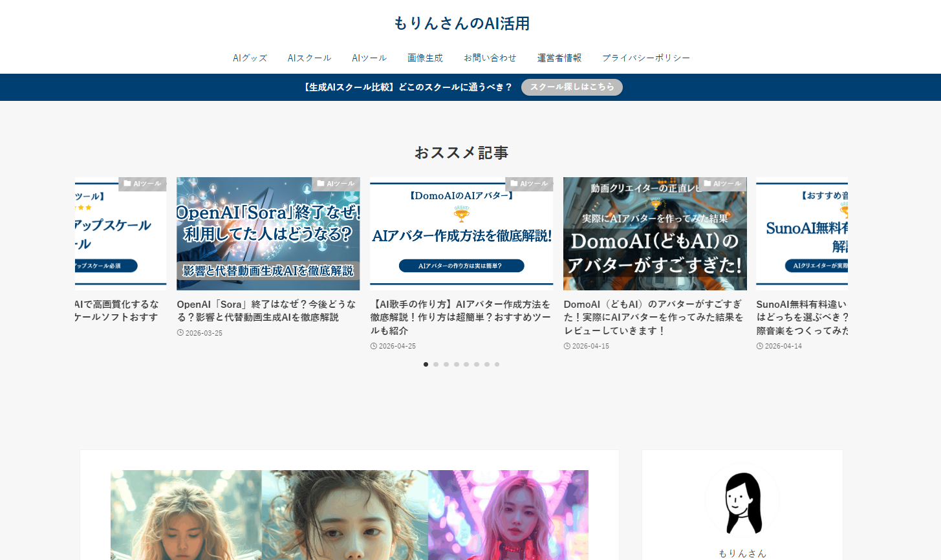Click the clock icon beside 2026-04-14
The image size is (941, 560).
coord(760,347)
